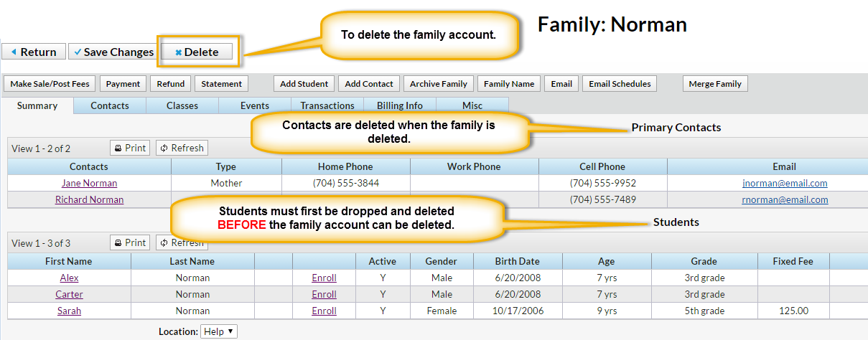
Task: Click the Add Student button
Action: tap(304, 84)
